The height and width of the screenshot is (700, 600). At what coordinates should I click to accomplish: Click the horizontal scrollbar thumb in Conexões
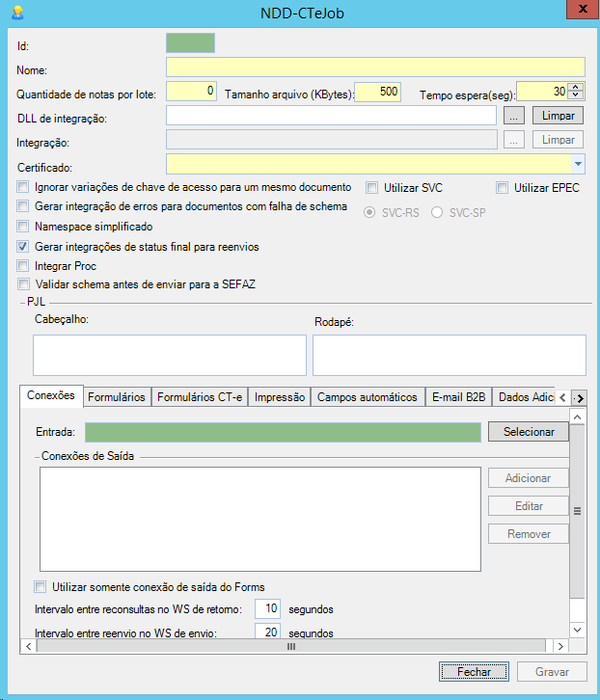289,647
